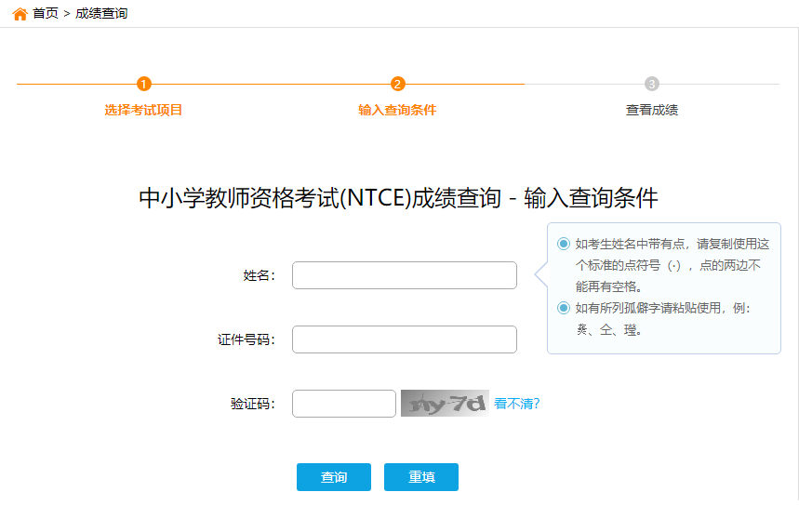The width and height of the screenshot is (799, 532).
Task: Focus the 证件号码 input field
Action: click(x=405, y=339)
